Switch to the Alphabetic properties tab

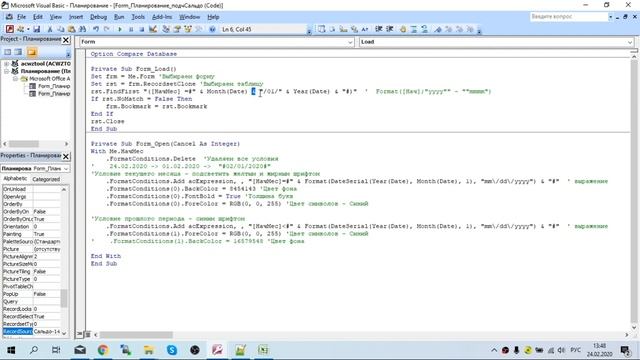pyautogui.click(x=15, y=179)
